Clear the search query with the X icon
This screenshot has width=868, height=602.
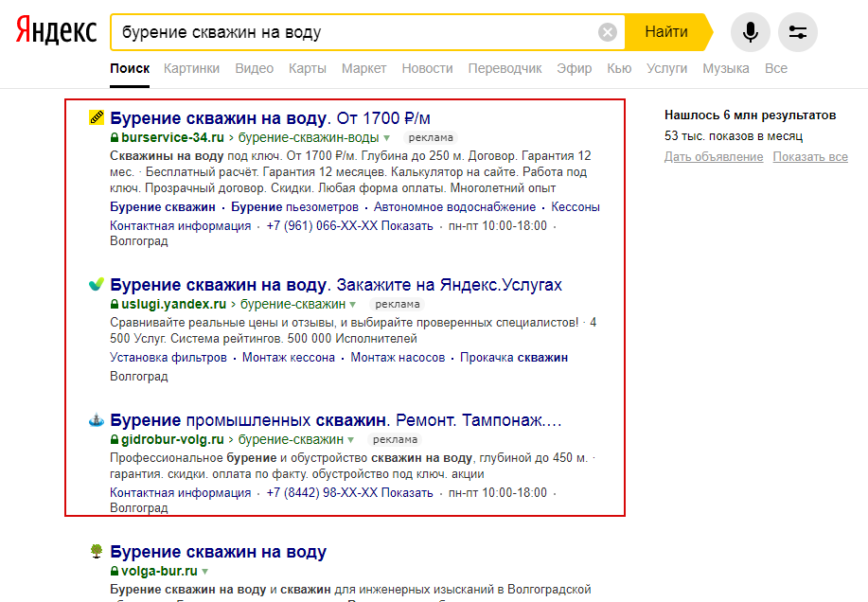point(608,32)
